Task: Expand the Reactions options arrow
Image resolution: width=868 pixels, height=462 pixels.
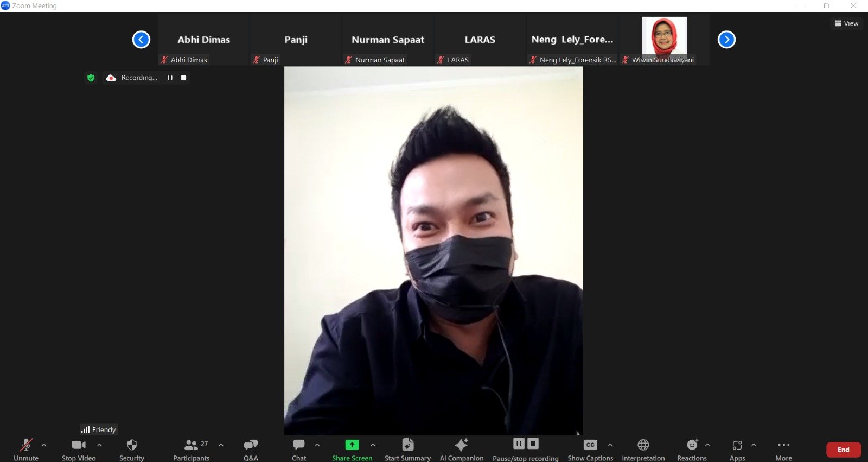Action: pos(707,445)
